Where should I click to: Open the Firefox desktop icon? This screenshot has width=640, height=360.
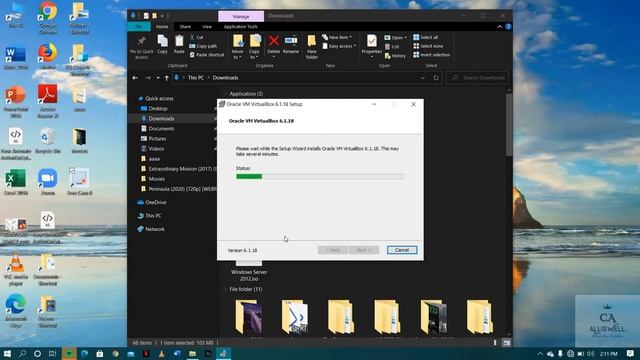click(x=47, y=53)
